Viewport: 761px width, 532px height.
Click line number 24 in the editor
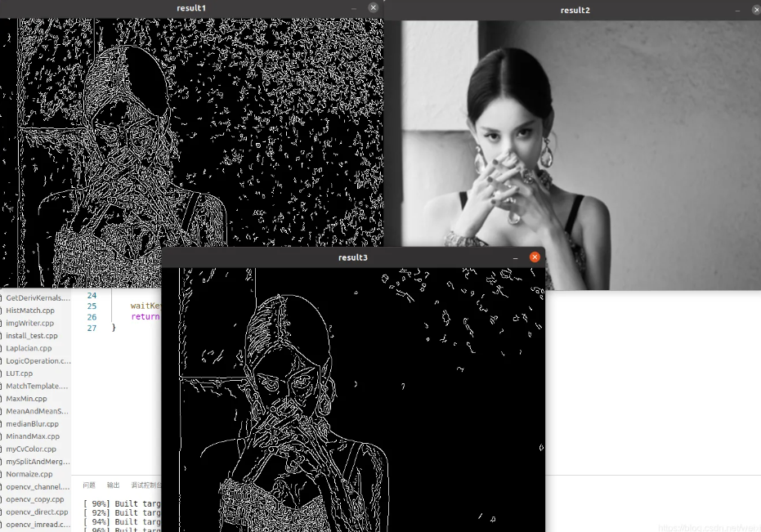coord(92,295)
